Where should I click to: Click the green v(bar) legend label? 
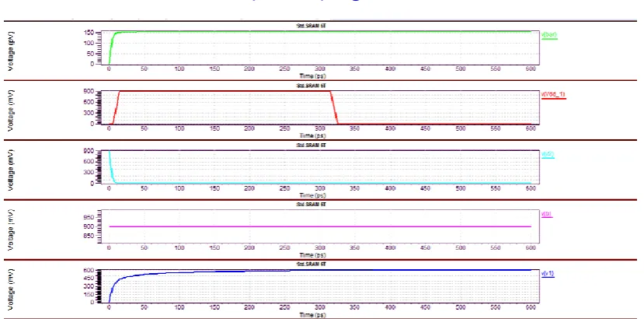549,34
